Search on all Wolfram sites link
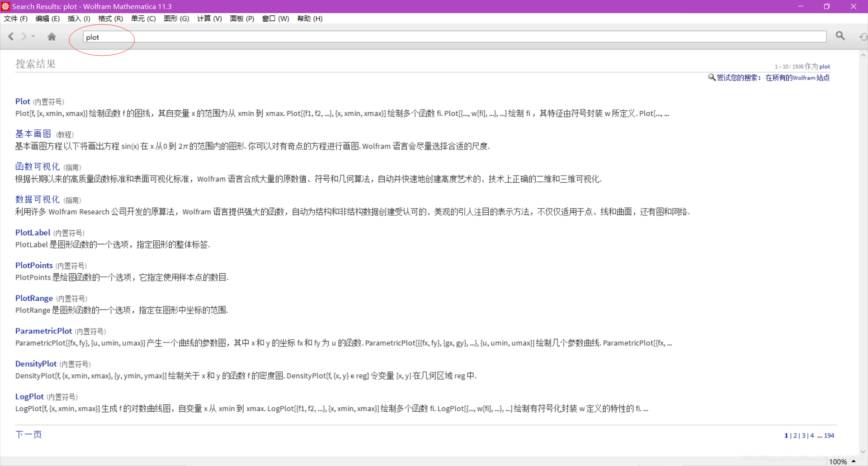Screen dimensions: 868x466 click(797, 78)
